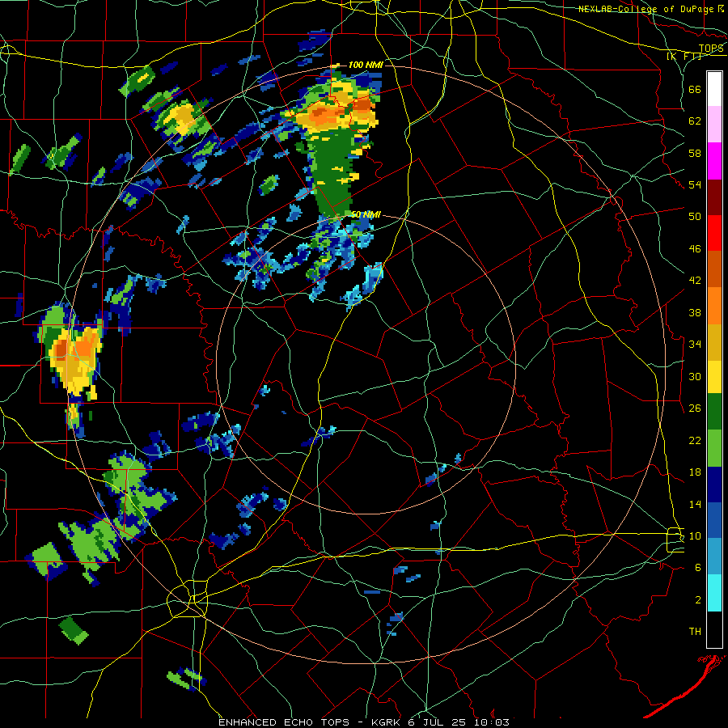Click legend value 10
This screenshot has width=728, height=728.
[695, 535]
